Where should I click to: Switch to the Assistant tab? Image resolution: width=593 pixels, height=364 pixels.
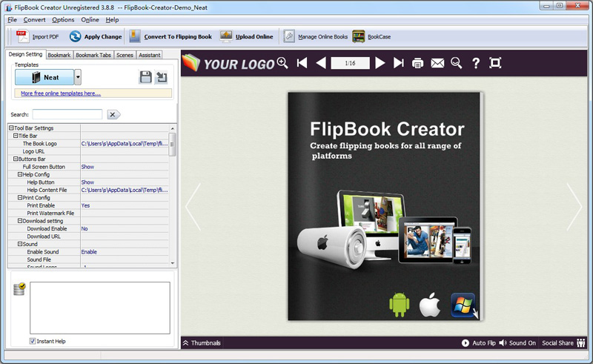point(150,55)
